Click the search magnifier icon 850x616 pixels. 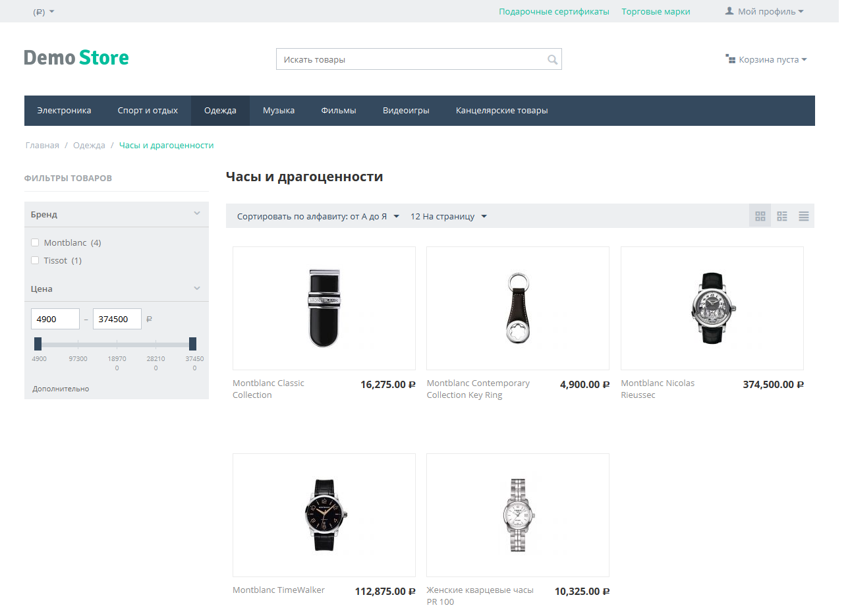[x=552, y=60]
